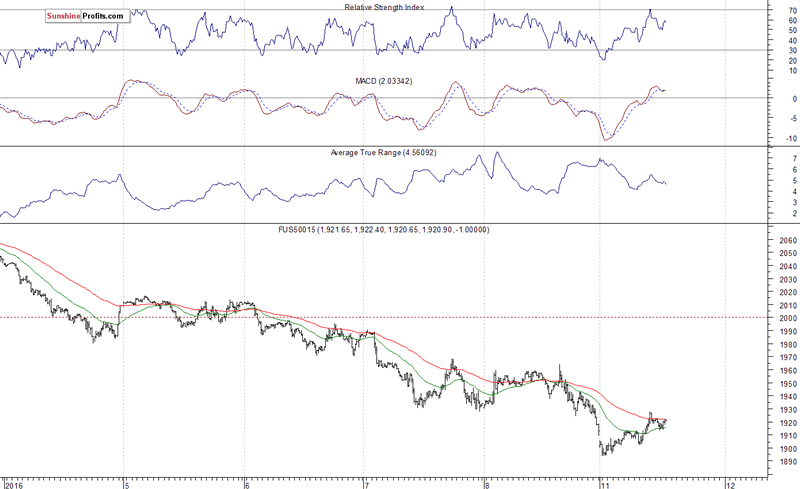Click the 1950 price axis label
Viewport: 800px width, 489px height.
[788, 384]
